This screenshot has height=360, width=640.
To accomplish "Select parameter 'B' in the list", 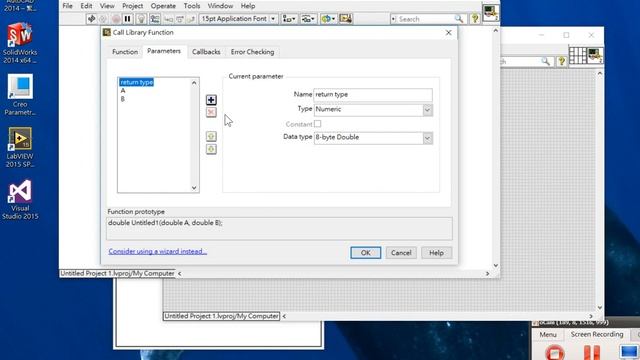I will pyautogui.click(x=123, y=99).
